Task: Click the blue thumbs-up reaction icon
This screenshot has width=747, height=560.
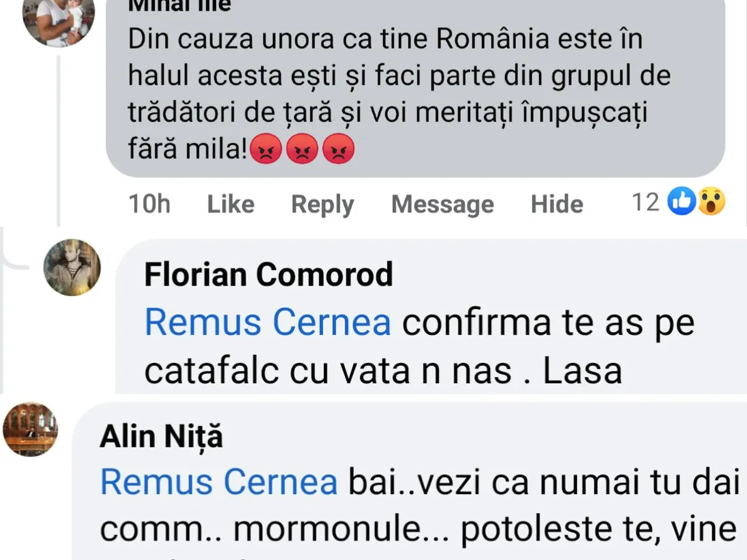Action: [681, 202]
